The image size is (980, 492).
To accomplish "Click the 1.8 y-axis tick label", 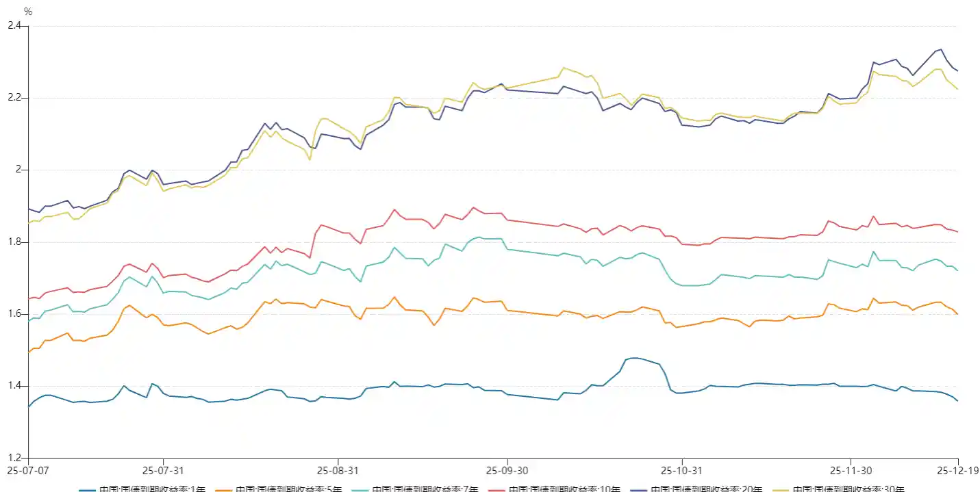I will (x=14, y=242).
